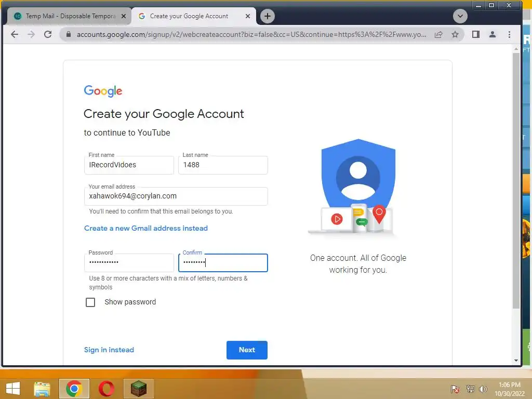Open Minecraft grass block taskbar icon
The width and height of the screenshot is (532, 399).
[138, 389]
